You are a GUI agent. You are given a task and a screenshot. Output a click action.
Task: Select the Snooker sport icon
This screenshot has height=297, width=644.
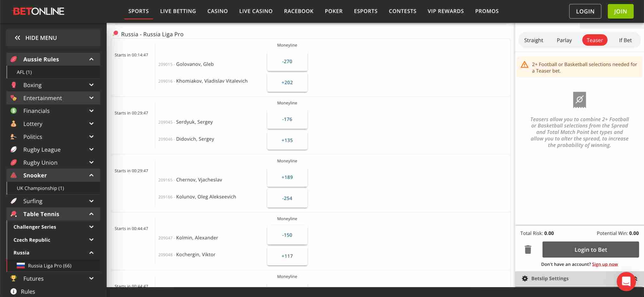[x=13, y=175]
